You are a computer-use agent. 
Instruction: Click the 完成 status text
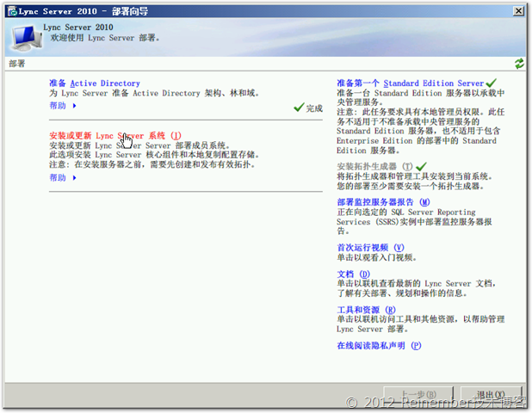[314, 108]
